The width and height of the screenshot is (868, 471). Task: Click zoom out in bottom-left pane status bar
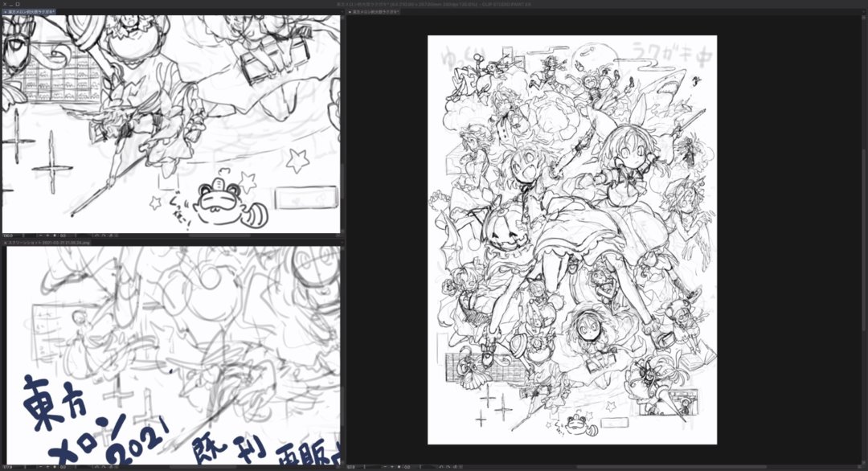tap(41, 466)
